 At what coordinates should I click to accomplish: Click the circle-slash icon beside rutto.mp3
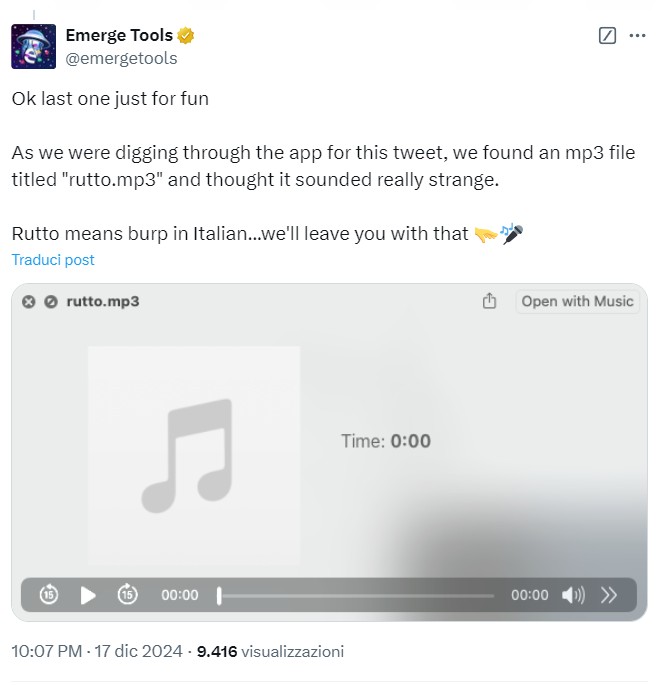click(51, 301)
